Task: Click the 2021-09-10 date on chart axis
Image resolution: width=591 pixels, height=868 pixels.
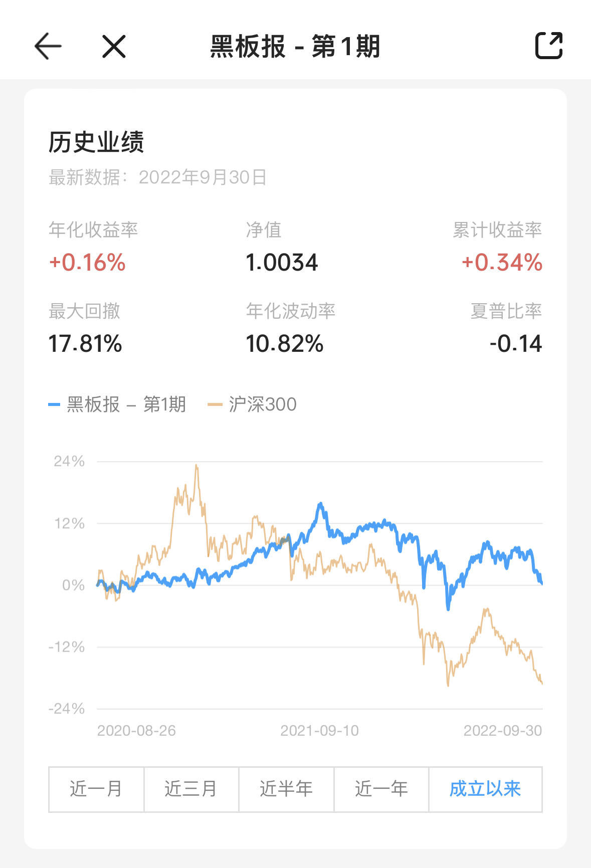Action: point(319,731)
